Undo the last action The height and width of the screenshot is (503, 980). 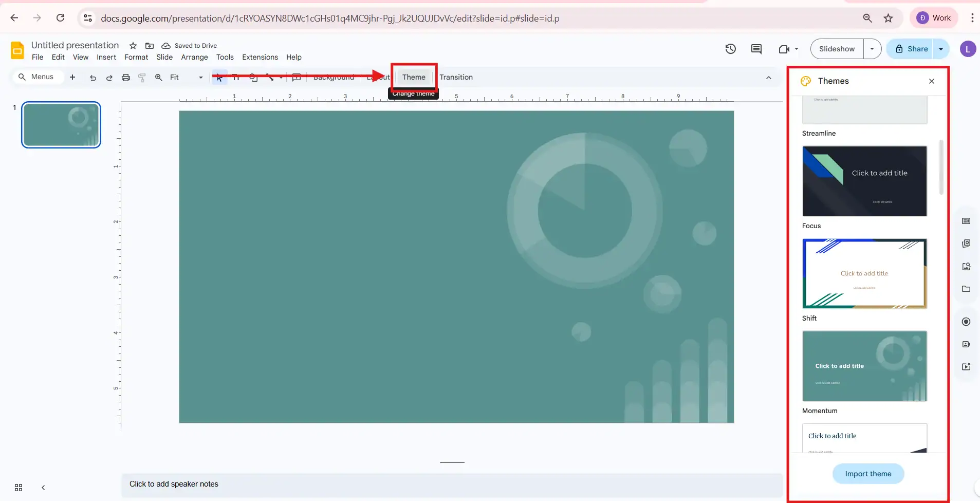[x=93, y=77]
